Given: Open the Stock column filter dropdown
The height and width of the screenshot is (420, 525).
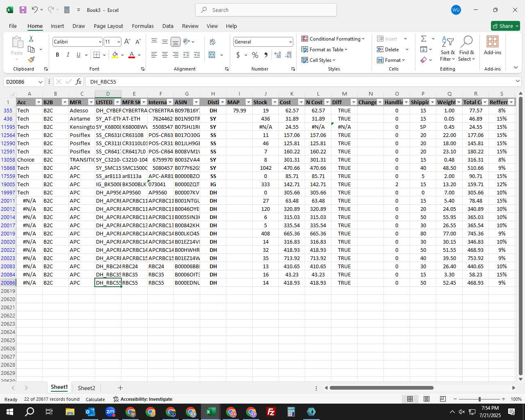Looking at the screenshot, I should 275,102.
